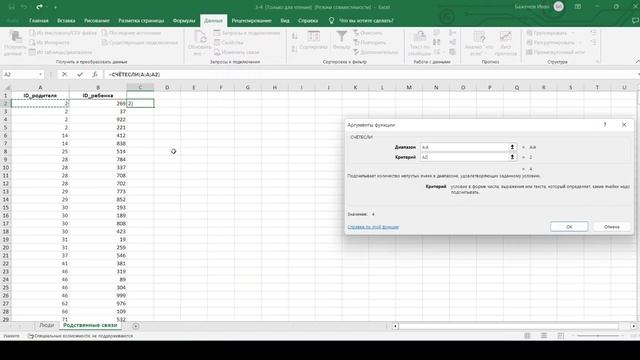Viewport: 640px width, 360px height.
Task: Click the Save icon in quick access toolbar
Action: (x=11, y=7)
